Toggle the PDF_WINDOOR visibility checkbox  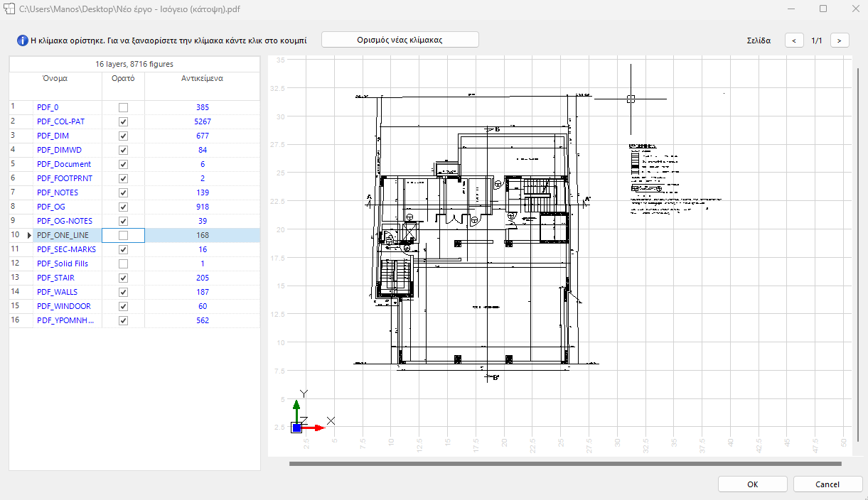pos(122,306)
